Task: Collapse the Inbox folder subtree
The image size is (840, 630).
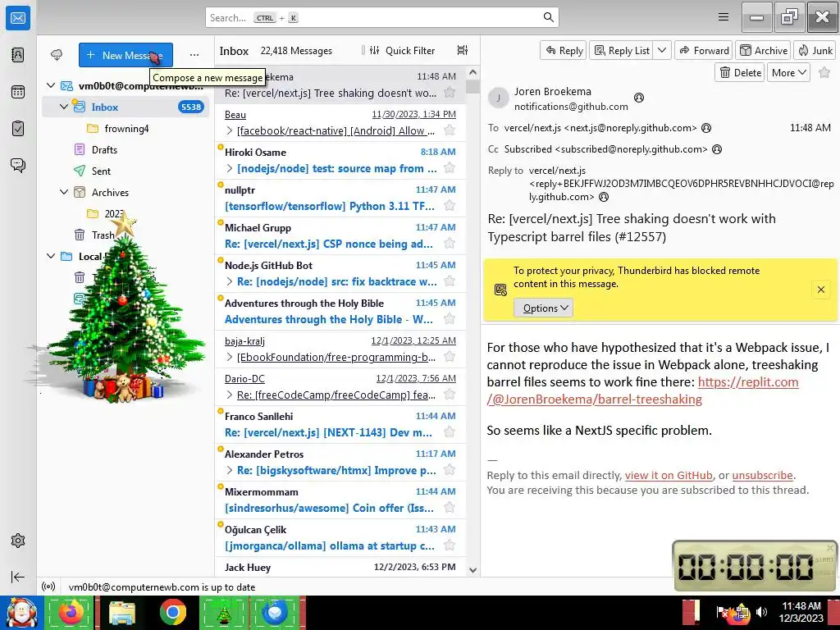Action: point(64,107)
